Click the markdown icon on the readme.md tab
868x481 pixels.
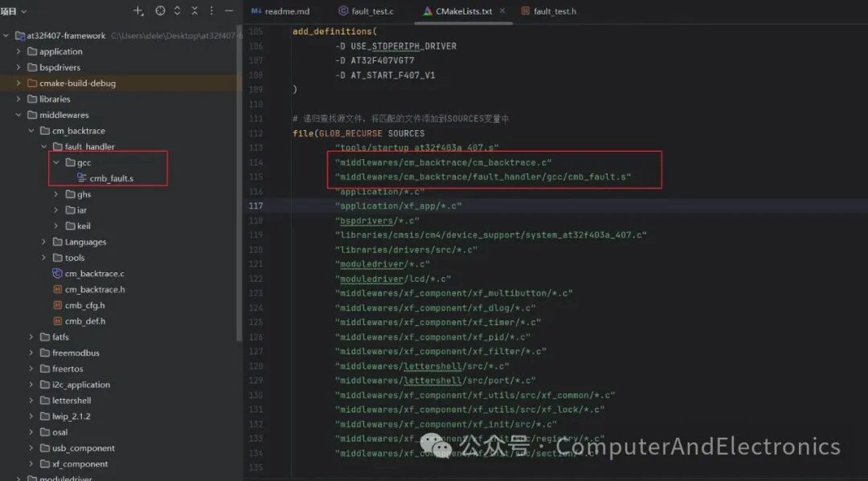pyautogui.click(x=256, y=11)
